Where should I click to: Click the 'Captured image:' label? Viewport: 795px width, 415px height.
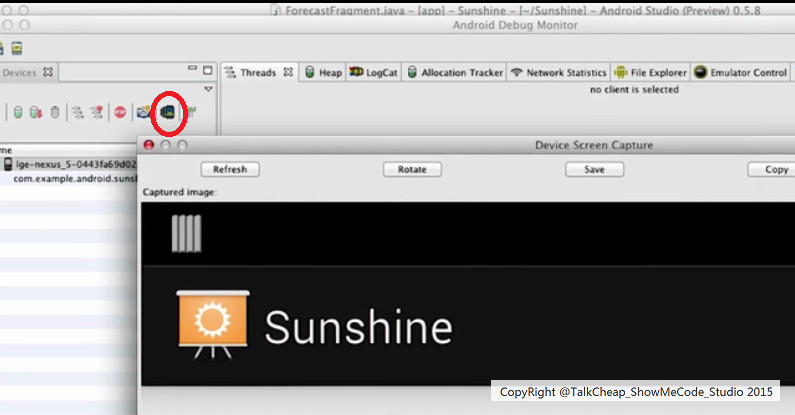click(179, 192)
